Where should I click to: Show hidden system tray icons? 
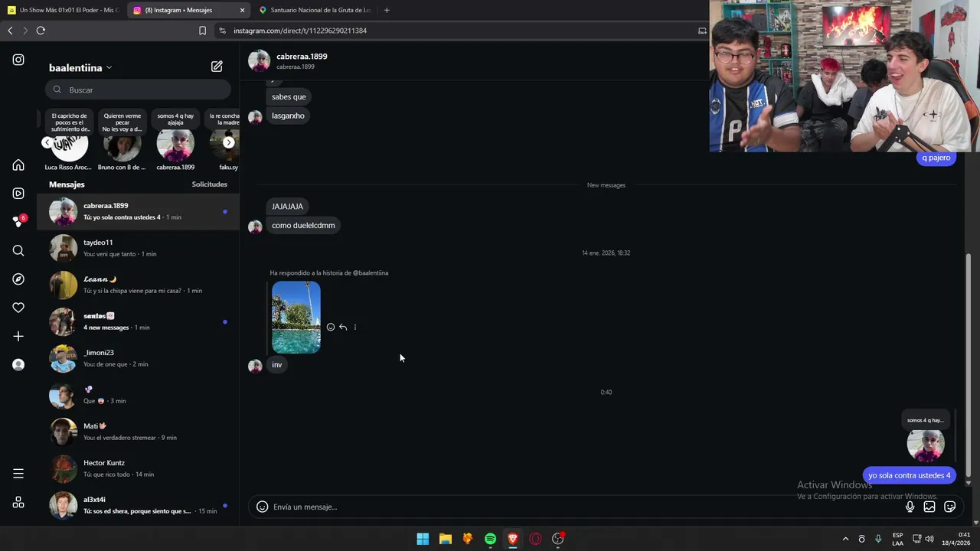point(845,539)
